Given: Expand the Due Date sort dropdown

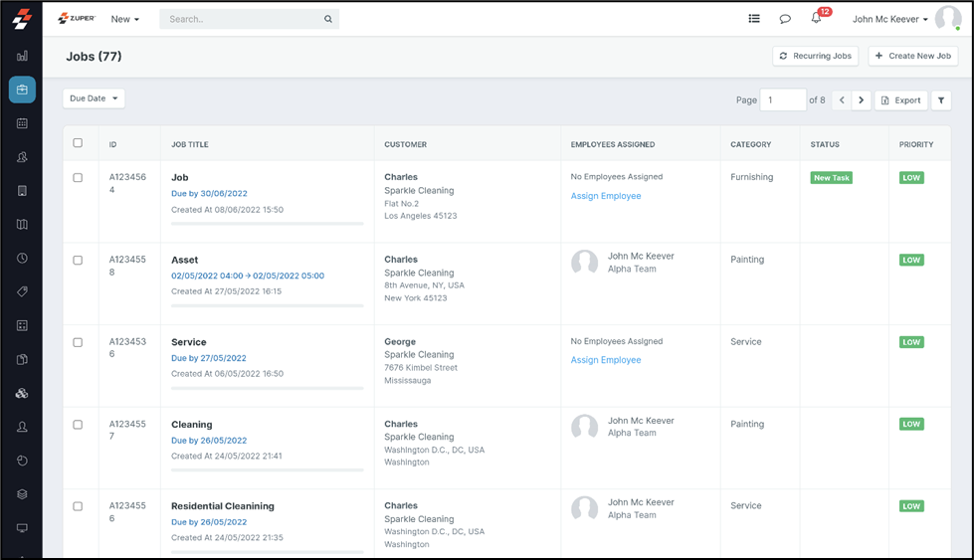Looking at the screenshot, I should coord(94,98).
